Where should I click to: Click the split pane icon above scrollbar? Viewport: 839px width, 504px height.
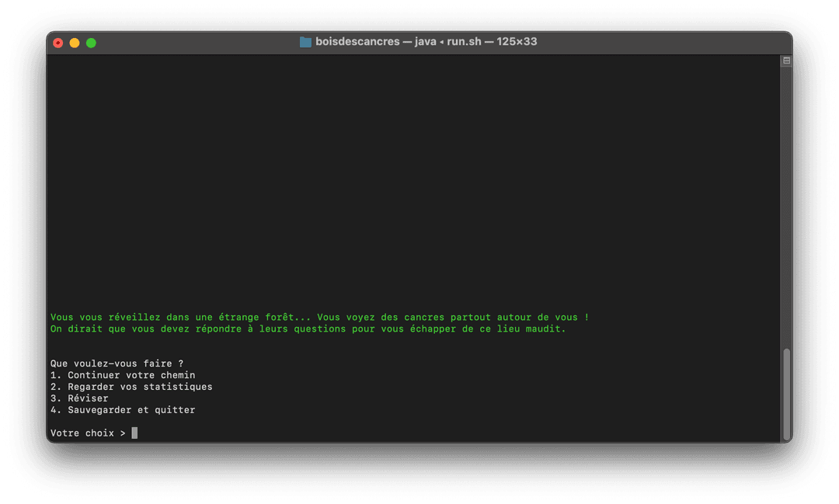click(x=786, y=61)
